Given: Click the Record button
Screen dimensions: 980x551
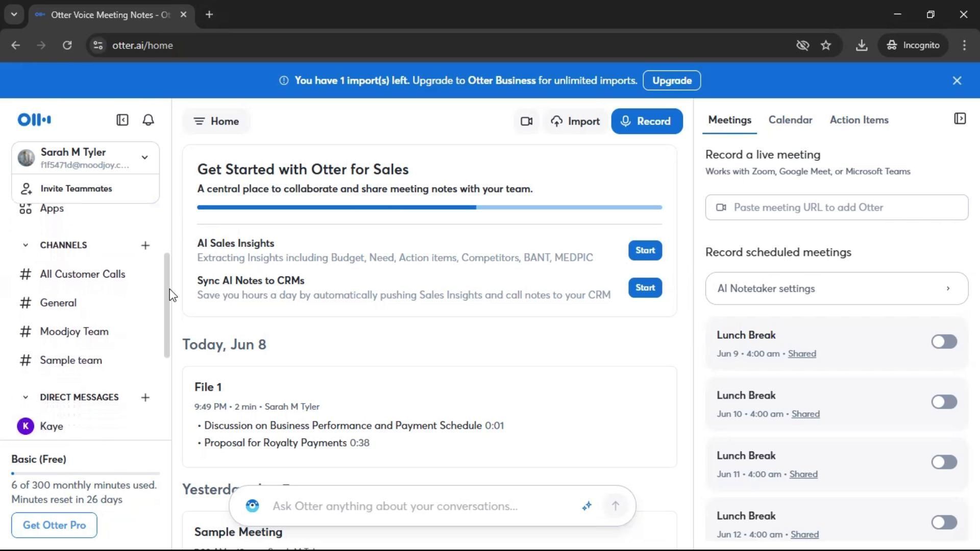Looking at the screenshot, I should (x=646, y=121).
